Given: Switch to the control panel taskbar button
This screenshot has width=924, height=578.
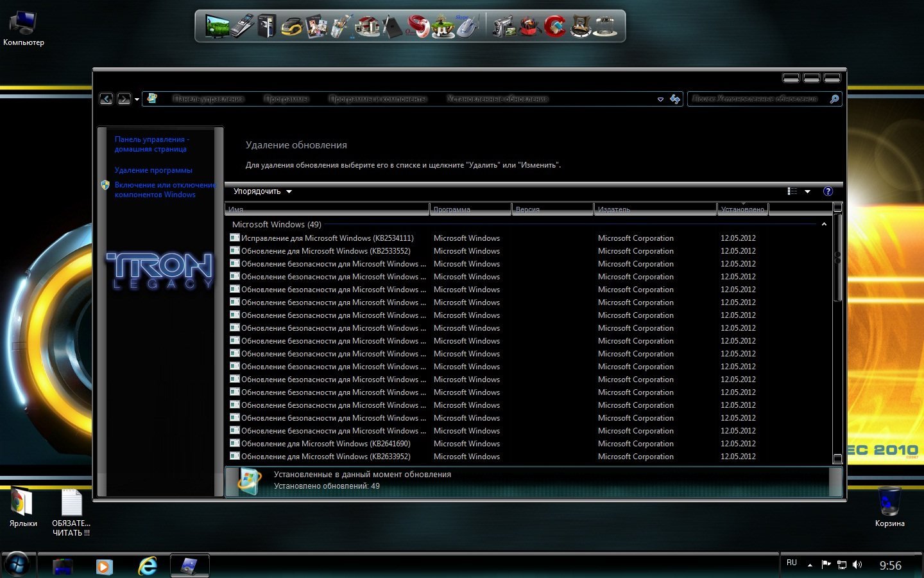Looking at the screenshot, I should 190,566.
